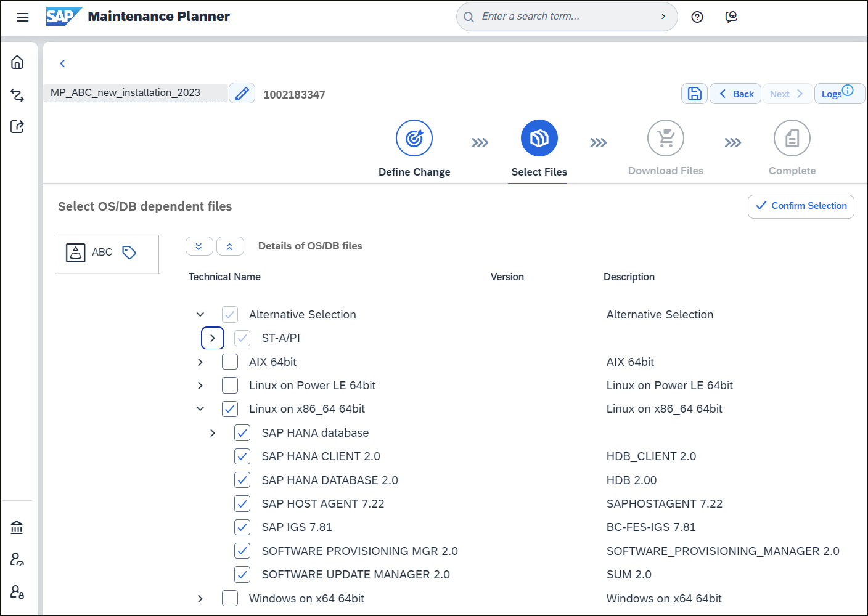Click the back chevron above the plan name

point(62,63)
